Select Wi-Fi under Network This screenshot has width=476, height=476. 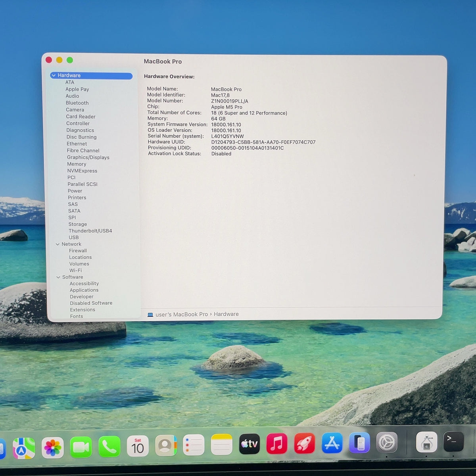click(75, 271)
